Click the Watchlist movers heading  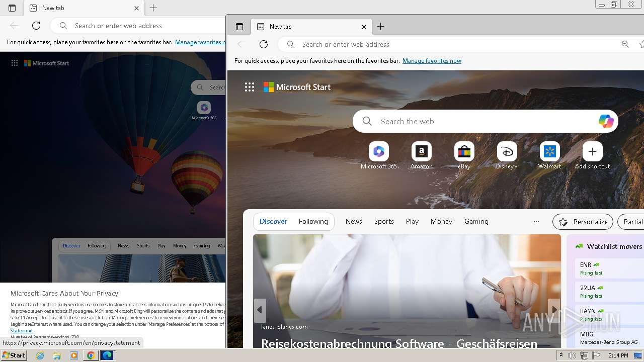614,246
